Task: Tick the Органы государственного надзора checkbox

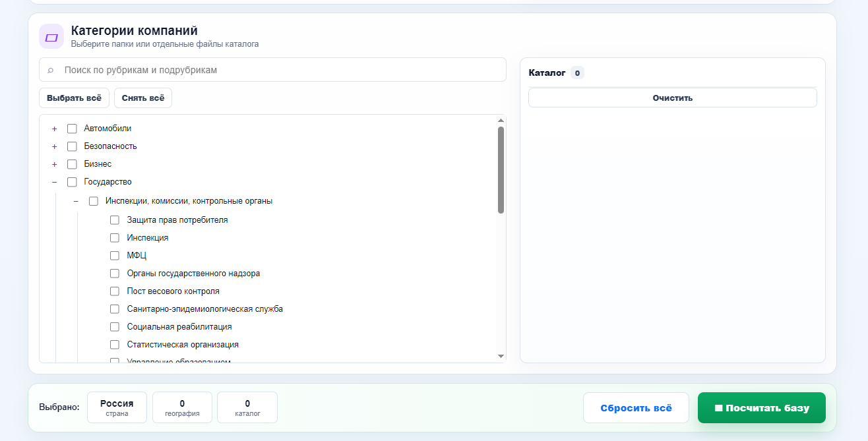Action: (115, 274)
